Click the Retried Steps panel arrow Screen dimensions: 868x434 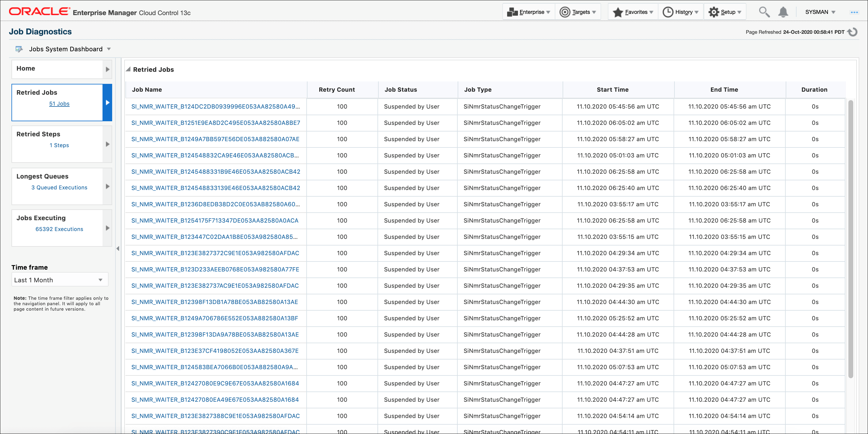[x=108, y=144]
